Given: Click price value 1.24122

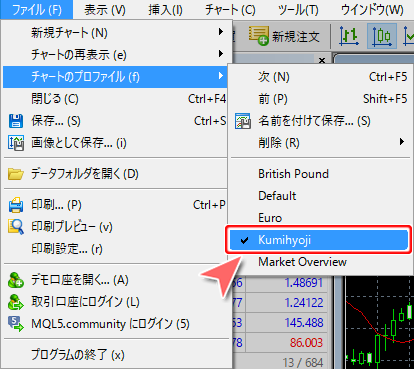Looking at the screenshot, I should click(x=304, y=303).
